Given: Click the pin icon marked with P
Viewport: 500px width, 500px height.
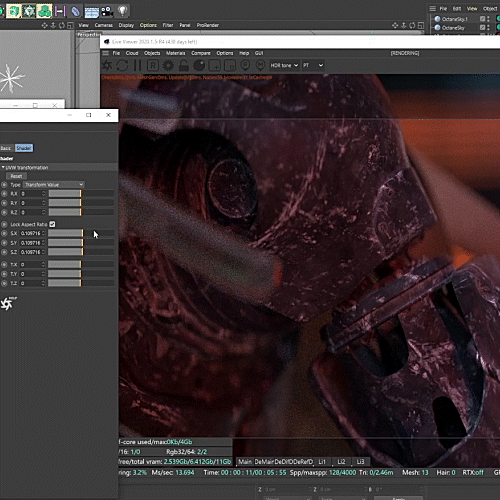Looking at the screenshot, I should [x=245, y=65].
